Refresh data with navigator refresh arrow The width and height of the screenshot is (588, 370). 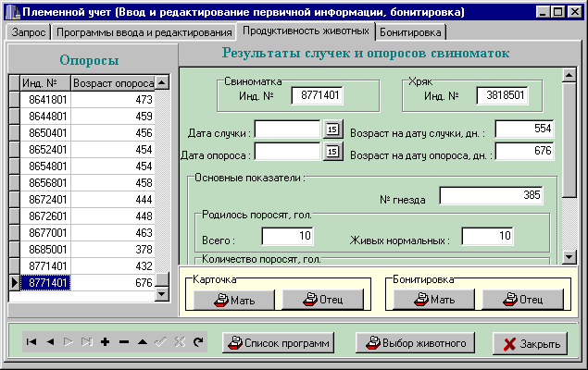(198, 341)
